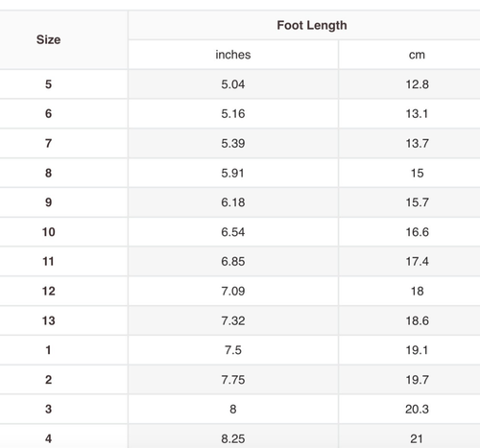Select the inches column header
This screenshot has height=448, width=480.
coord(233,55)
